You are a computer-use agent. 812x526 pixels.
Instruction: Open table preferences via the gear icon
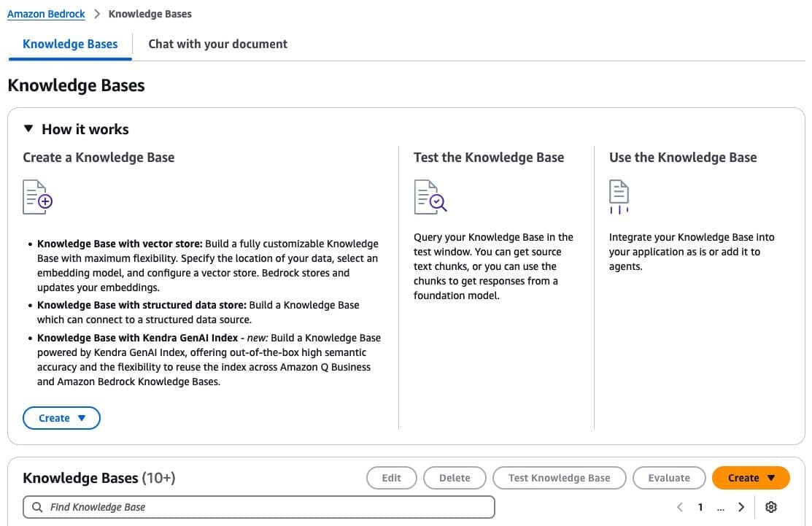(771, 507)
